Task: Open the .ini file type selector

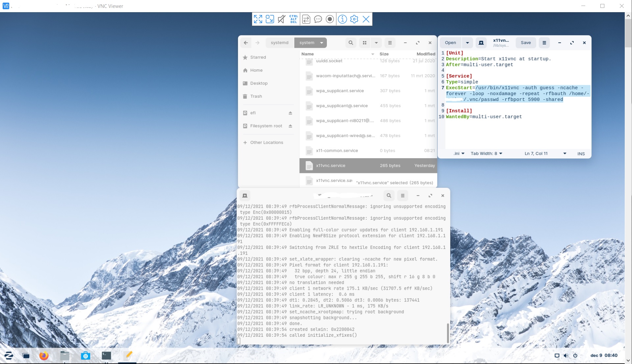Action: pos(459,154)
